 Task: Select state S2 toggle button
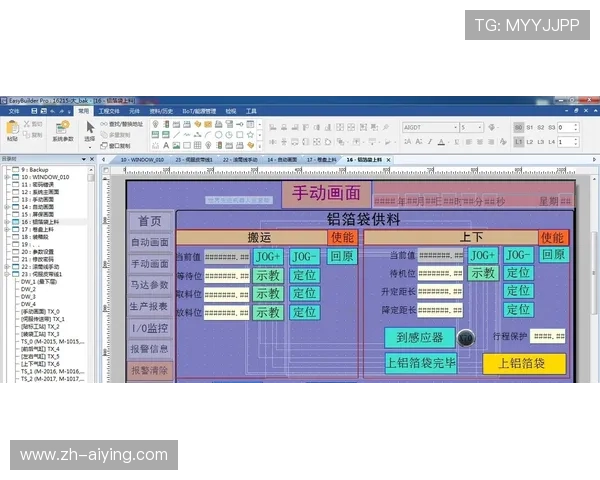coord(541,127)
